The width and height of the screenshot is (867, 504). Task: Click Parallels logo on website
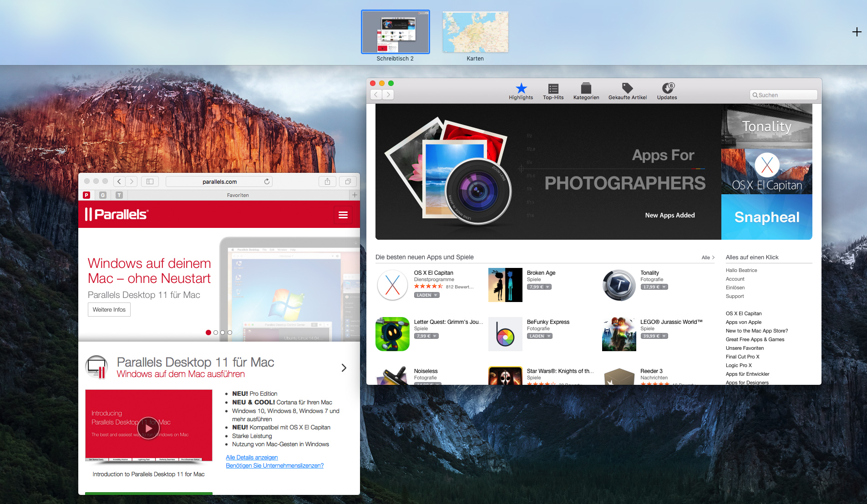click(117, 214)
